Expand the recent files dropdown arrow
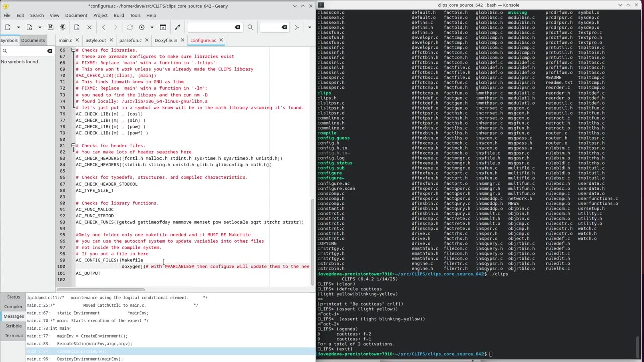The width and height of the screenshot is (644, 362). coord(40,27)
